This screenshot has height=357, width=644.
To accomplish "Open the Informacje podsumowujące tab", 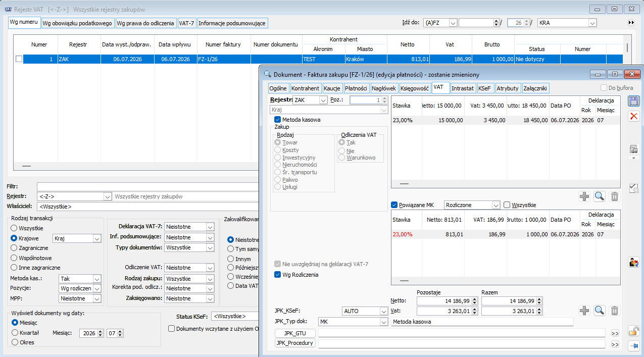I will (x=232, y=23).
